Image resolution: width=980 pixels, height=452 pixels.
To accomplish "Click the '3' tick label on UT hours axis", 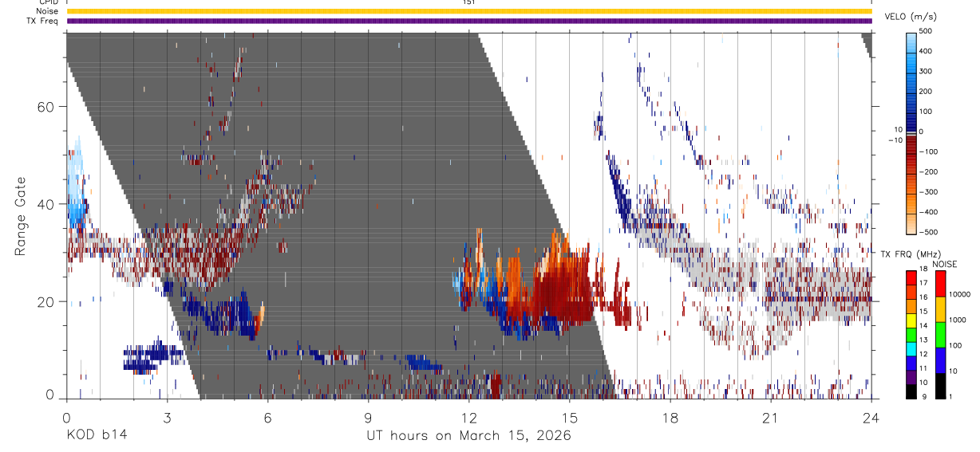I will 168,418.
